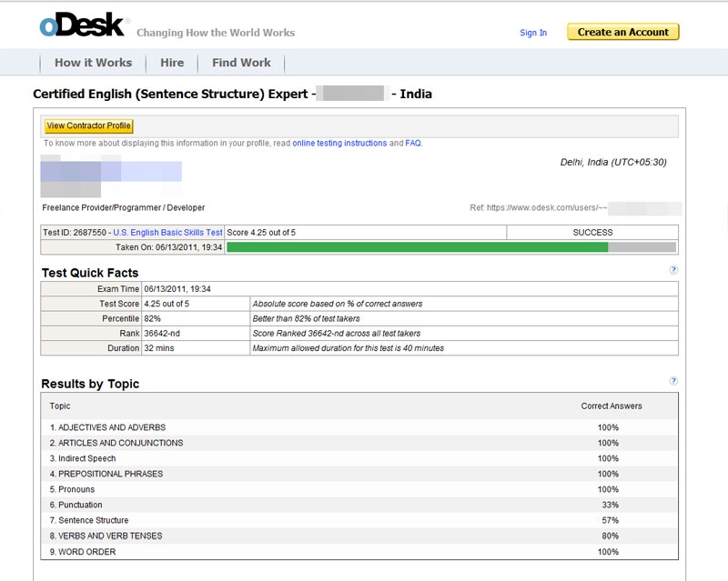Click 'Taken On: 06/13/2011, 19:34' text
This screenshot has height=581, width=728.
tap(169, 247)
